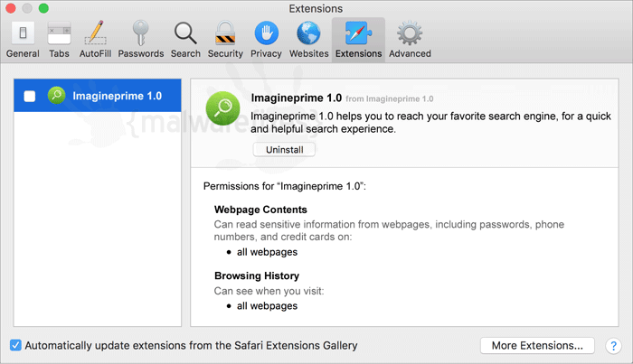Select Imagineprime 1.0 in extensions list
This screenshot has width=633, height=364.
(x=98, y=96)
